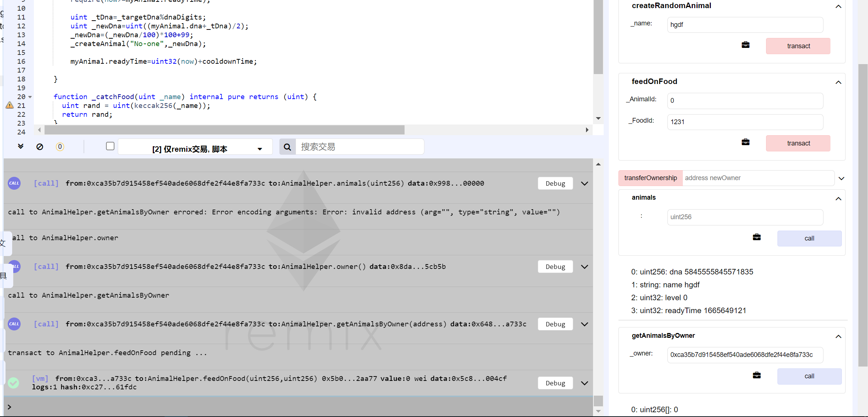The height and width of the screenshot is (417, 868).
Task: Copy createRandomAnimal parameters via clipboard icon
Action: (745, 45)
